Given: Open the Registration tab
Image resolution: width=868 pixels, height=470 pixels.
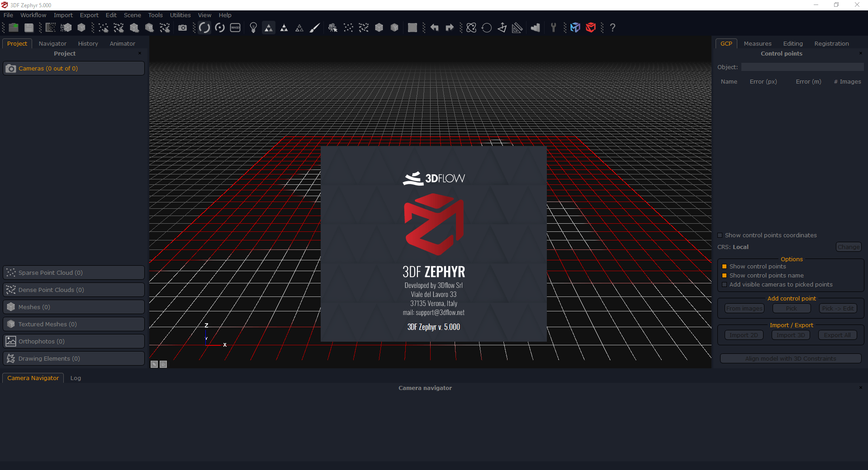Looking at the screenshot, I should pos(831,44).
